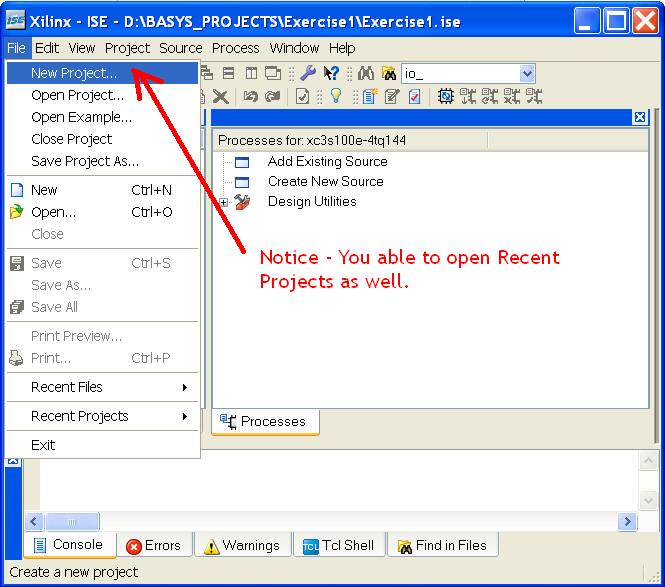
Task: Select New Ctrl+N menu entry
Action: [x=103, y=190]
